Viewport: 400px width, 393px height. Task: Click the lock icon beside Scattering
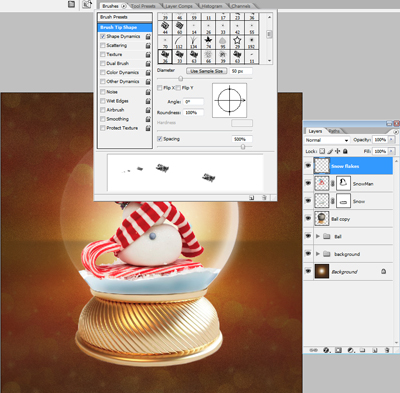tap(148, 46)
